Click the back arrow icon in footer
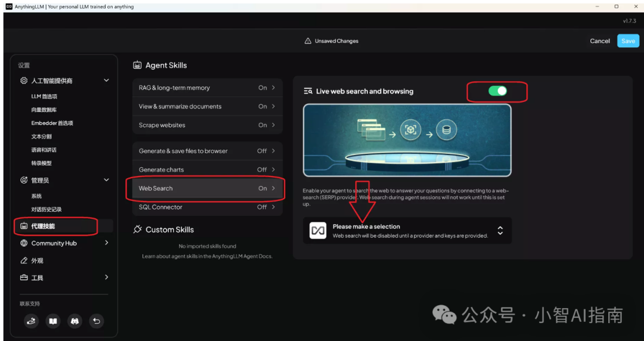 [97, 321]
